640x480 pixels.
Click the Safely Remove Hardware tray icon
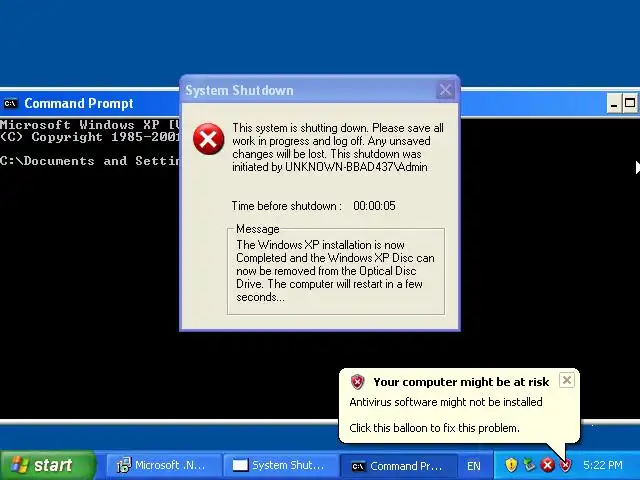(529, 465)
